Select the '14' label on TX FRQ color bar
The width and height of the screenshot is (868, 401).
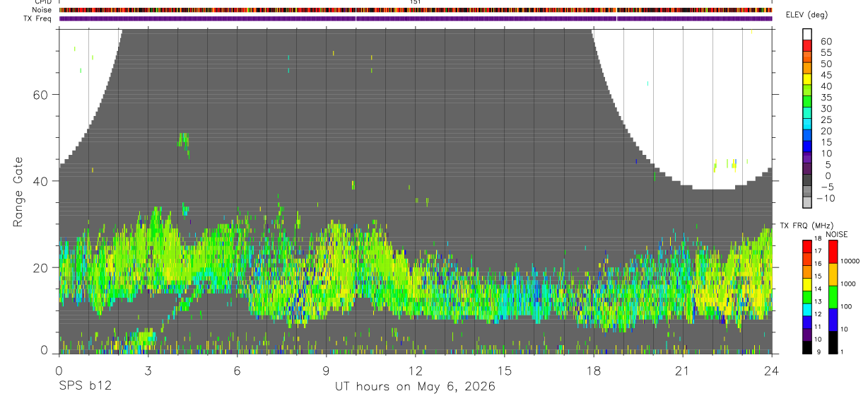click(x=818, y=289)
